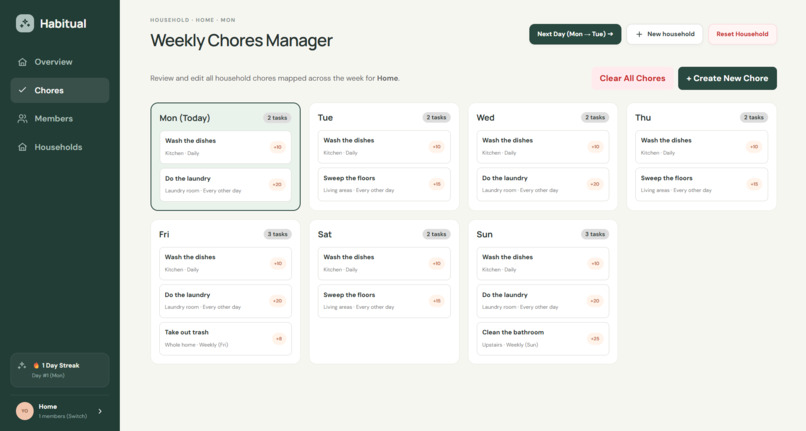806x431 pixels.
Task: Open Friday's Do the laundry chore
Action: [x=225, y=301]
